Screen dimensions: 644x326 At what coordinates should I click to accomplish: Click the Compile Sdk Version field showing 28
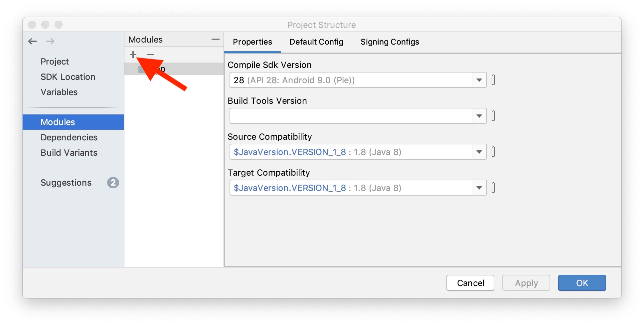tap(351, 80)
